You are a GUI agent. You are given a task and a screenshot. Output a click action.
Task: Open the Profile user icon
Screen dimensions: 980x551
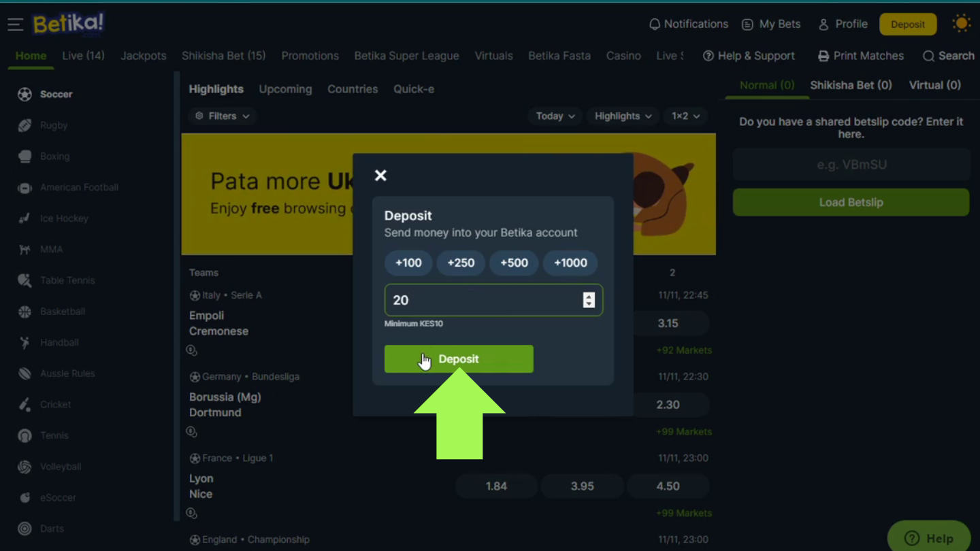[x=823, y=24]
